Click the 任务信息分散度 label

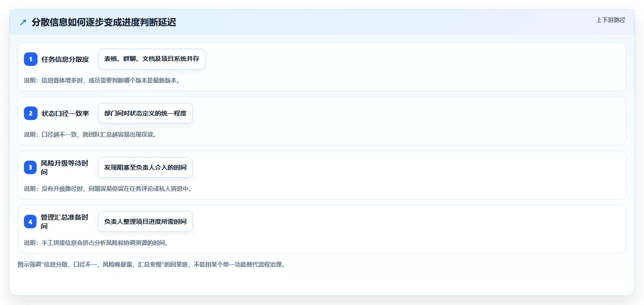[65, 59]
